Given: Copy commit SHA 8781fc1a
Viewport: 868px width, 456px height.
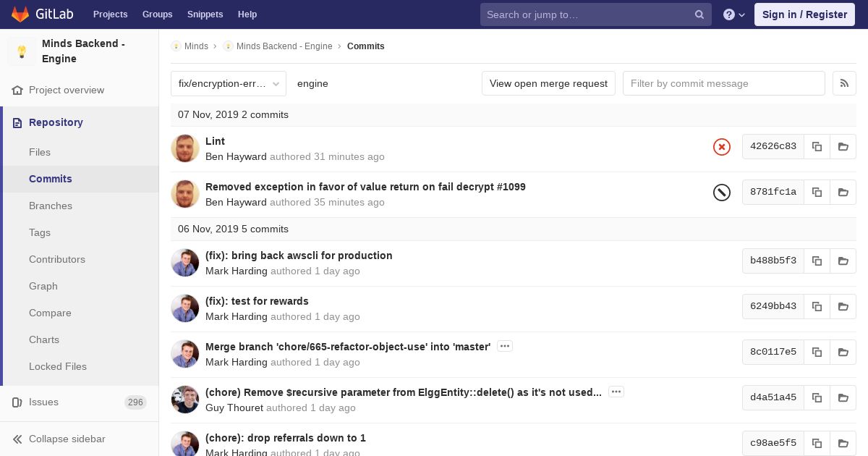Looking at the screenshot, I should [817, 192].
